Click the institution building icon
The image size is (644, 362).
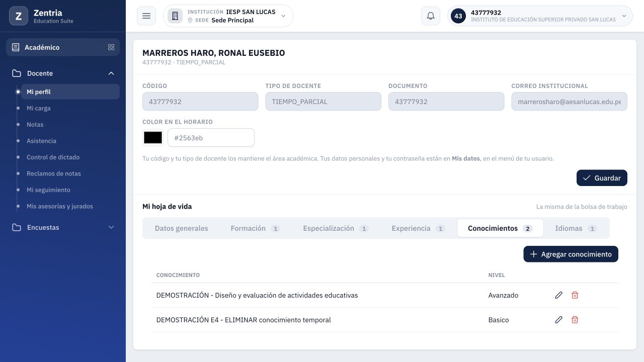175,16
